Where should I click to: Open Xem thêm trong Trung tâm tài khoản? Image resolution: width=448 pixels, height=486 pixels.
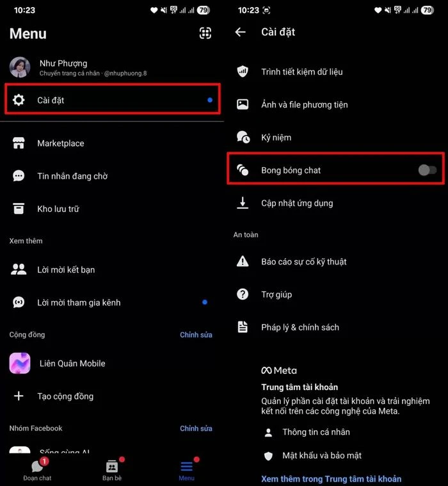[x=331, y=478]
